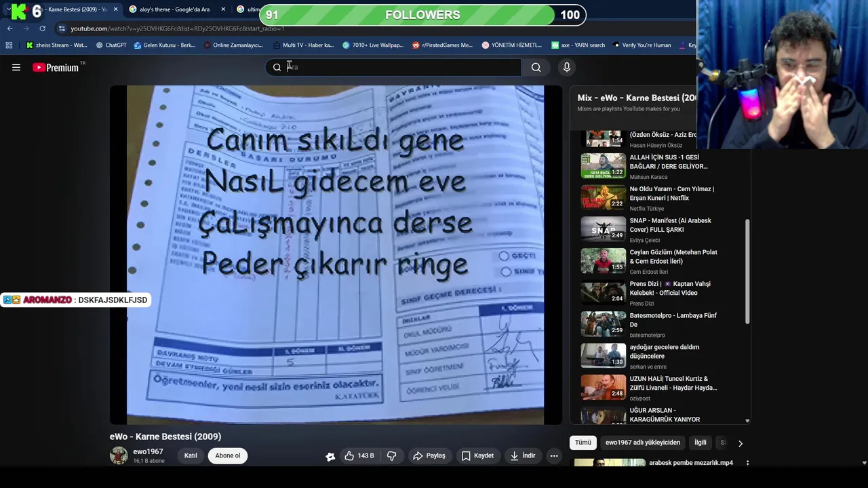
Task: Click the extension icon left of the like button
Action: (x=330, y=456)
